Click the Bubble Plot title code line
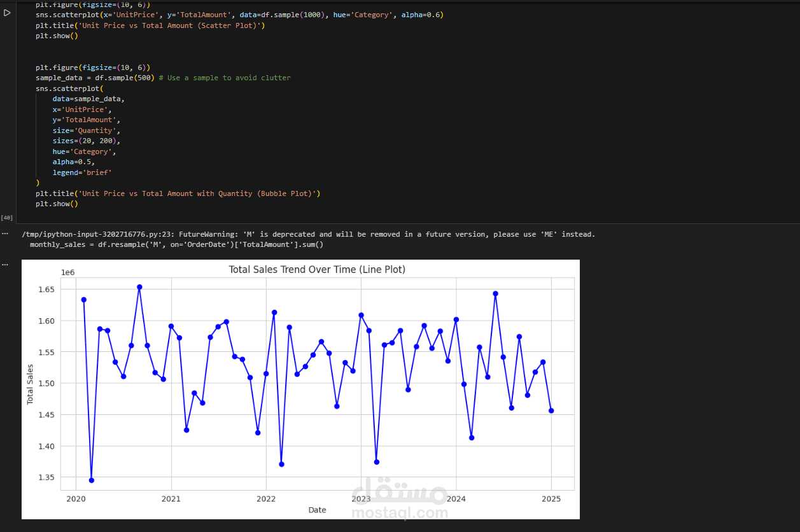 pyautogui.click(x=178, y=193)
